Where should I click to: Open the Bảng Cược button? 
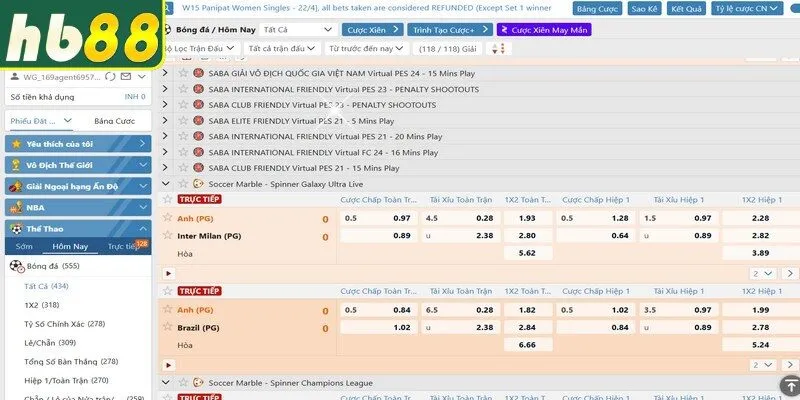click(x=597, y=9)
